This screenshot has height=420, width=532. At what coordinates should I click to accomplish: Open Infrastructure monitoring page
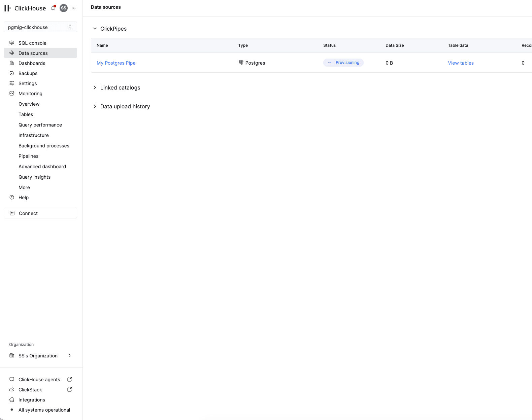34,135
